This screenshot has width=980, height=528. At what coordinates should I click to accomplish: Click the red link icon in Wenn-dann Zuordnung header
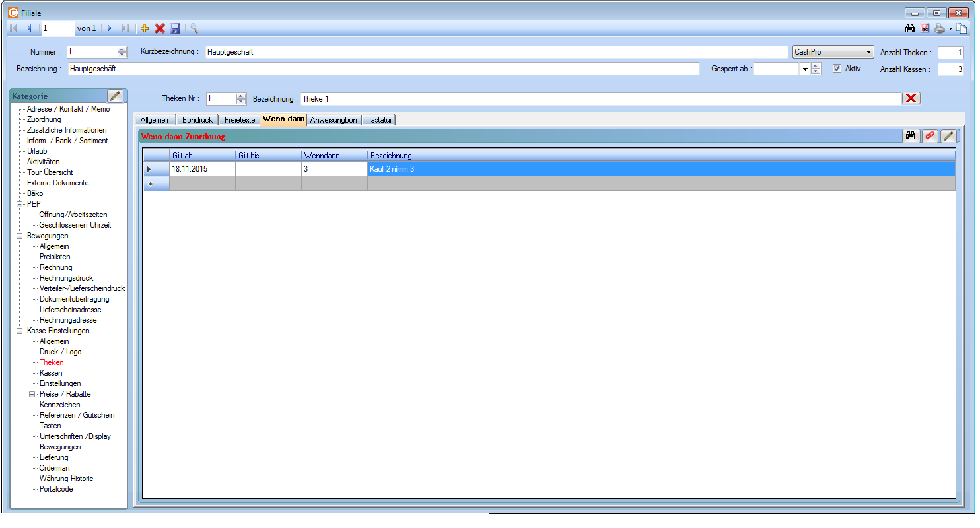(929, 136)
